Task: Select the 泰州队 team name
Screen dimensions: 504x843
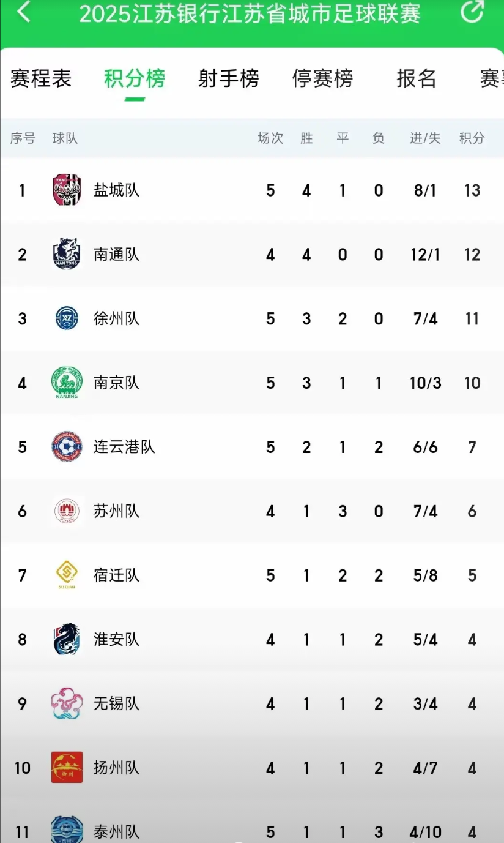Action: point(116,832)
